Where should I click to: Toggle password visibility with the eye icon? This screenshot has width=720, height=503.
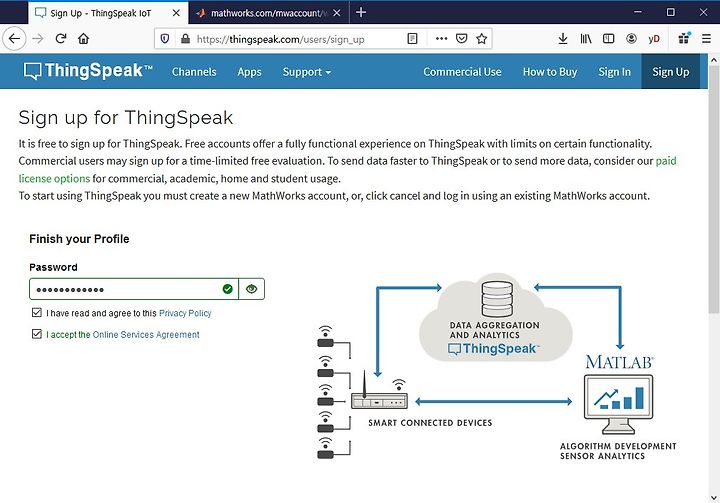(251, 289)
